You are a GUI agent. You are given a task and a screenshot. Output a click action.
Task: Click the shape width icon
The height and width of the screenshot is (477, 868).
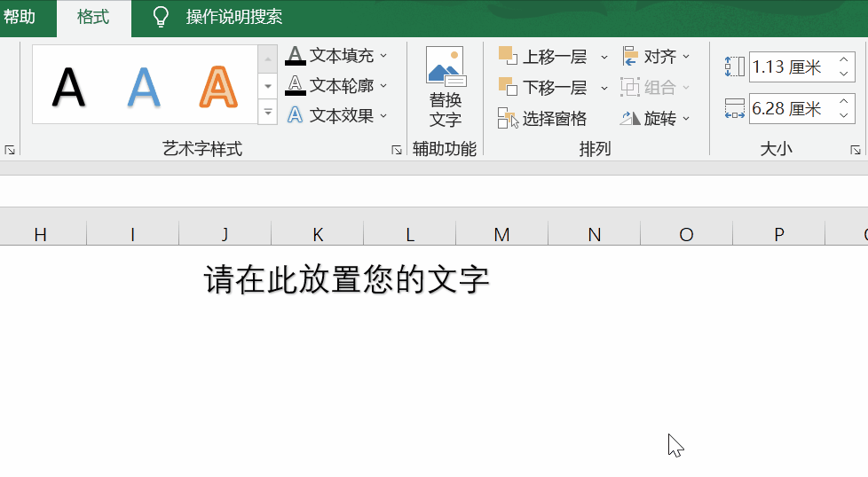pyautogui.click(x=734, y=108)
